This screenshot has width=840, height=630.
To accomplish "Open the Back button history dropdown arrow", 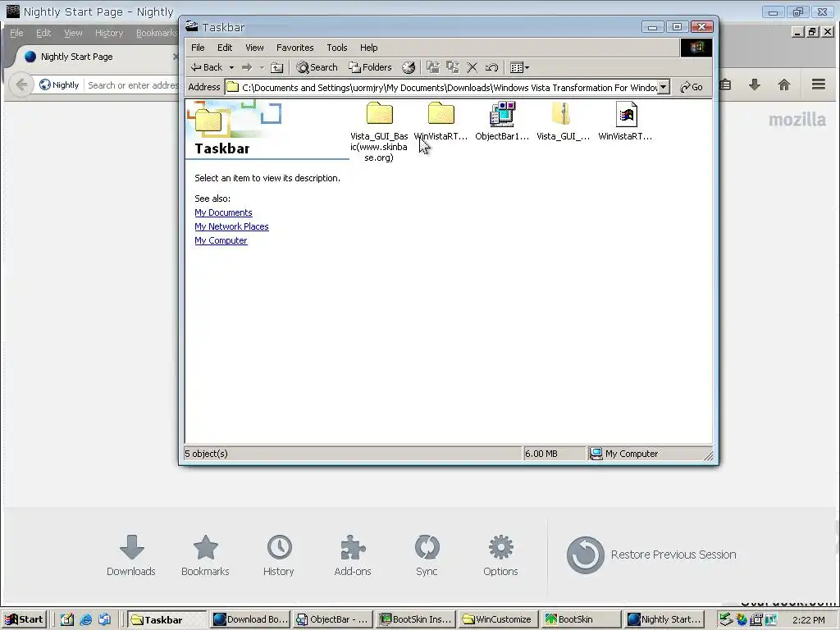I will point(231,67).
